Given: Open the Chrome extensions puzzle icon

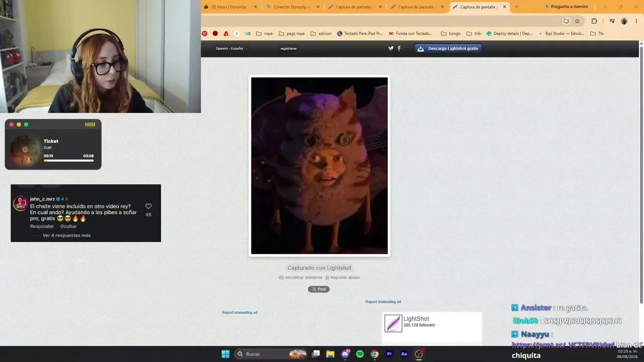Looking at the screenshot, I should [594, 21].
